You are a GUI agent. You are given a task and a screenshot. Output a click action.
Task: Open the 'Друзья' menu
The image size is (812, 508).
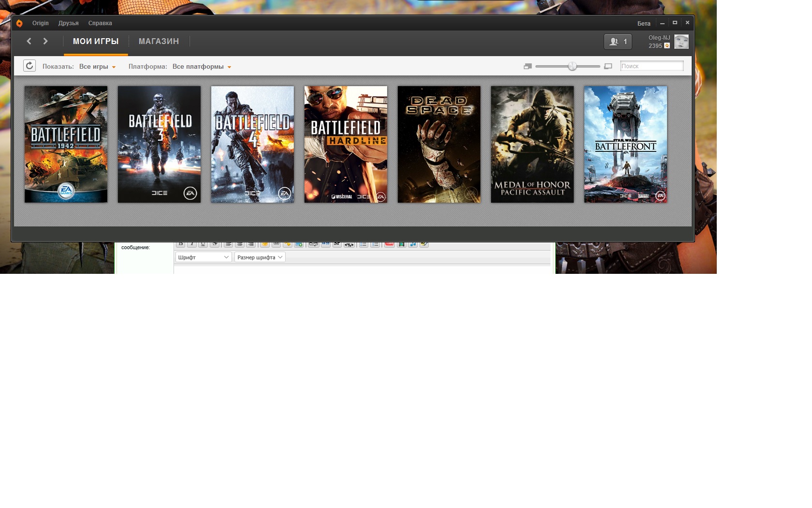pyautogui.click(x=68, y=23)
